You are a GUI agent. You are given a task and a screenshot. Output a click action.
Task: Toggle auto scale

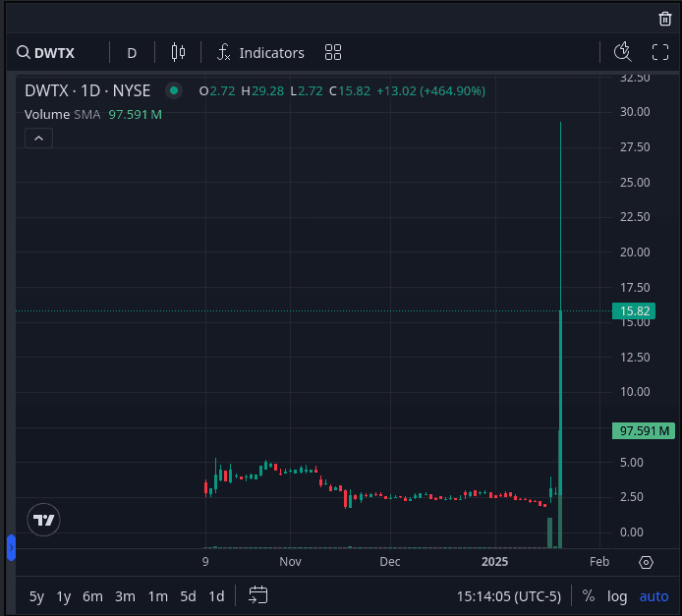pos(654,596)
